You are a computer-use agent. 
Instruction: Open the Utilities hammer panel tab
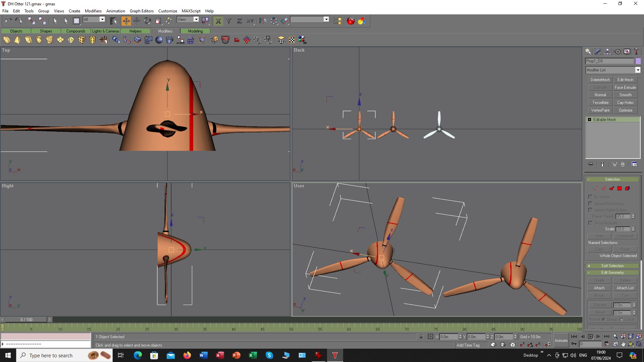[x=636, y=52]
